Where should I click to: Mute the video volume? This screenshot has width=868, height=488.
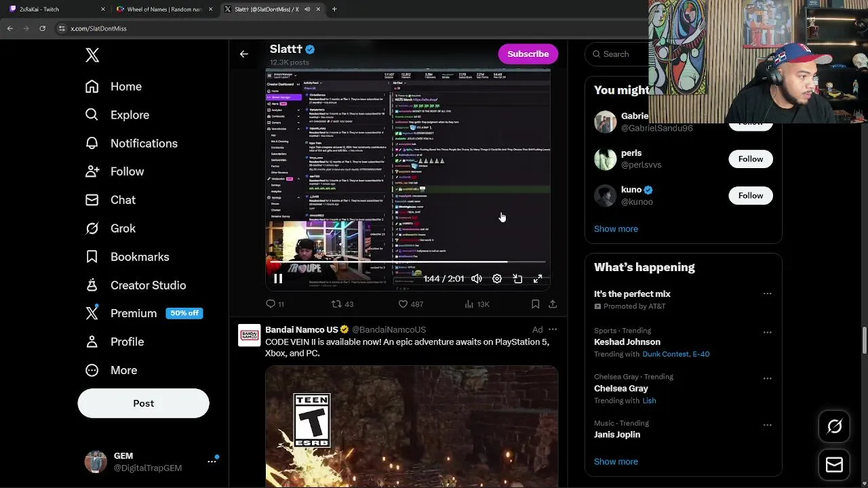pyautogui.click(x=477, y=279)
